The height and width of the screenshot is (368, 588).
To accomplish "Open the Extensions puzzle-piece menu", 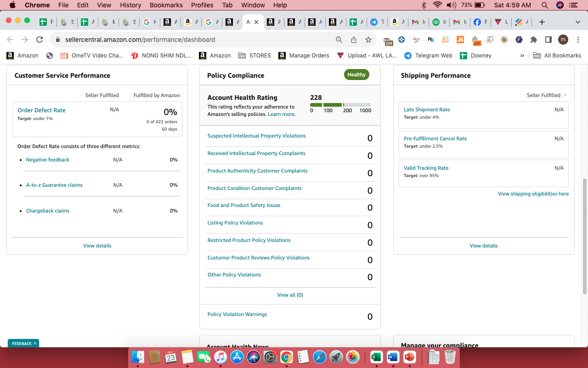I will pyautogui.click(x=534, y=40).
